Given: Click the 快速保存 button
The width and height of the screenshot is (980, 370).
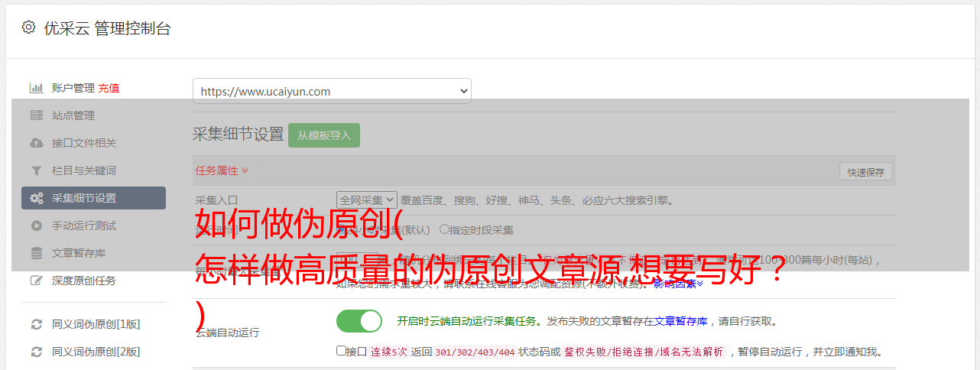Looking at the screenshot, I should [x=865, y=172].
